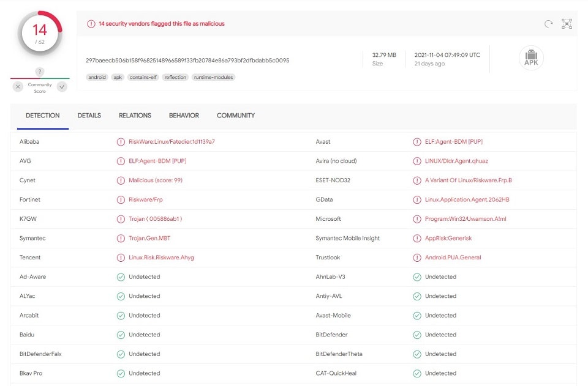The image size is (588, 386).
Task: Click the reanalyze refresh icon
Action: [549, 24]
